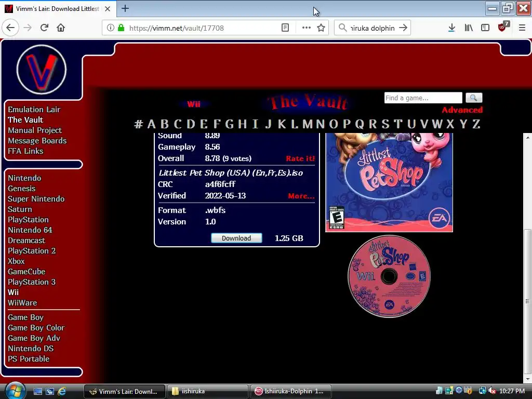Reload the page with the refresh icon
The height and width of the screenshot is (399, 532).
coord(44,28)
